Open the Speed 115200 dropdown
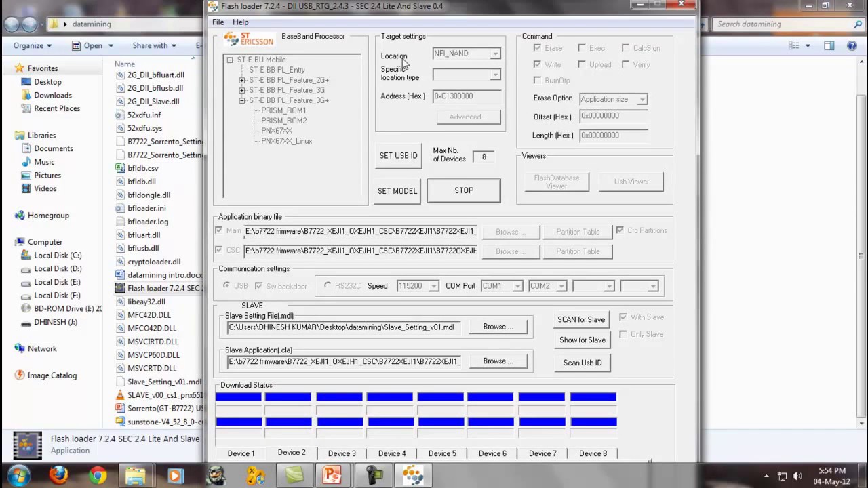 point(433,286)
